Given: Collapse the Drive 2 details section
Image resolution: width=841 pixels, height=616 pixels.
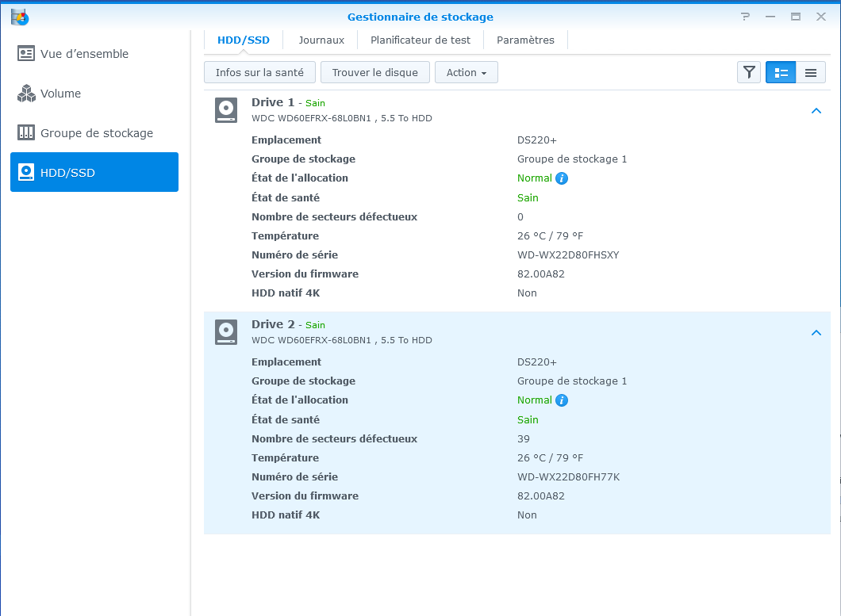Looking at the screenshot, I should 816,333.
